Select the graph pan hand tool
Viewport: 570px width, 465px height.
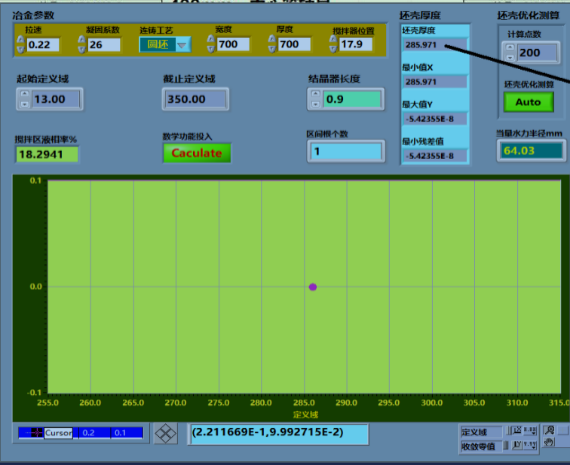tap(549, 442)
